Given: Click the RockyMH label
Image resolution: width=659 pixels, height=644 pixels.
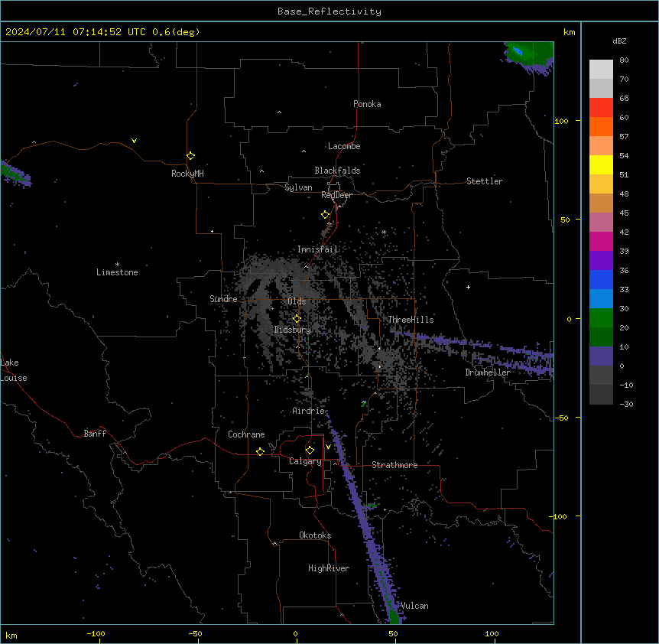Looking at the screenshot, I should pos(187,174).
